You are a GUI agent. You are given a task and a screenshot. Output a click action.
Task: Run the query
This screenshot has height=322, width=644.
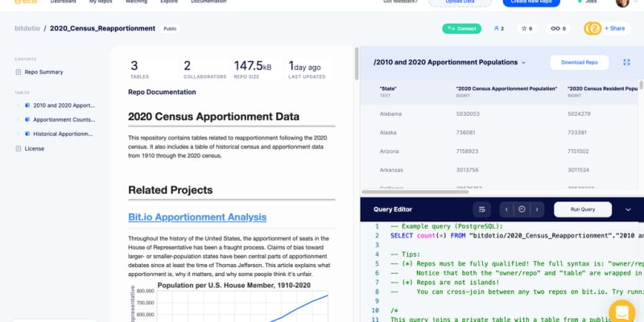(582, 209)
